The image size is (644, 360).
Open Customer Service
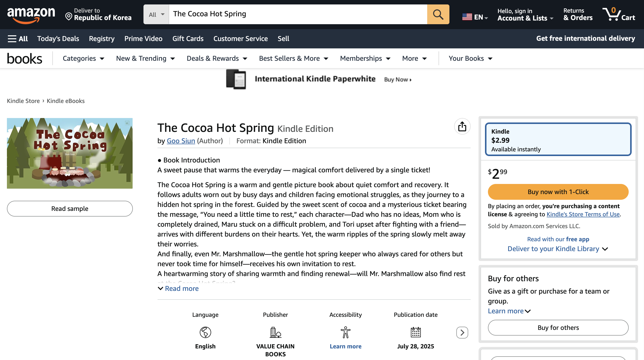click(241, 39)
